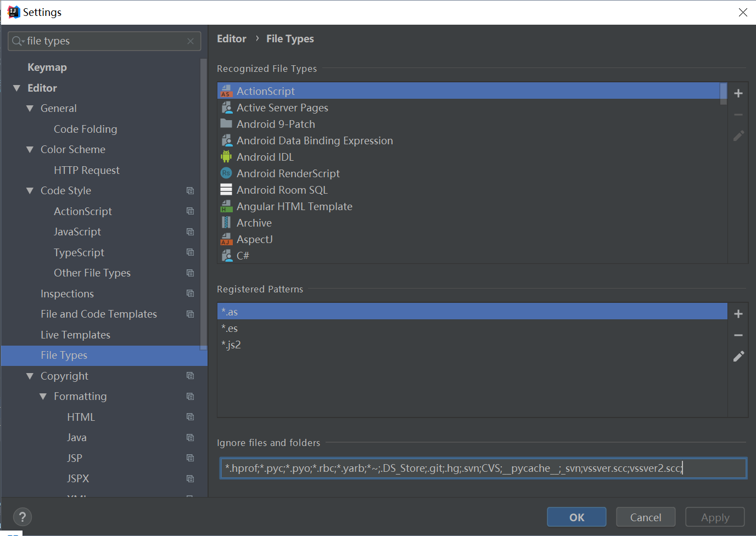The image size is (756, 536).
Task: Open Code Folding settings
Action: tap(86, 129)
